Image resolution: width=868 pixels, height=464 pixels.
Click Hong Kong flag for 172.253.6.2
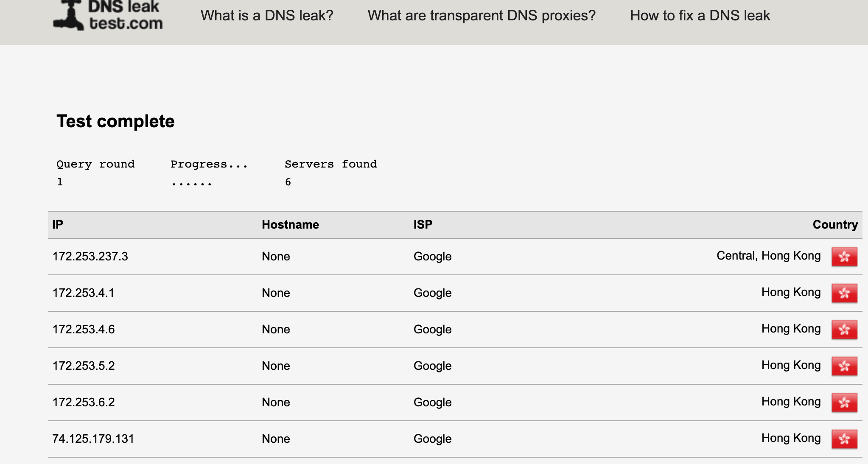[x=844, y=403]
